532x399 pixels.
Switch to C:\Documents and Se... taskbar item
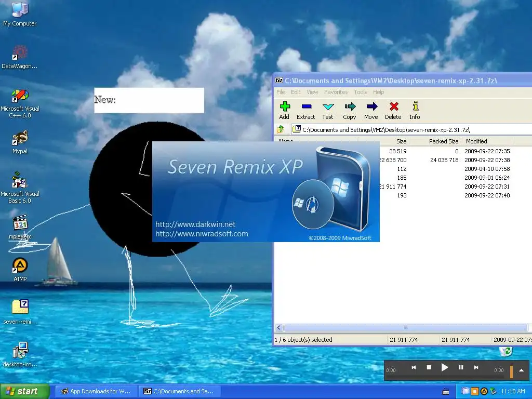180,391
